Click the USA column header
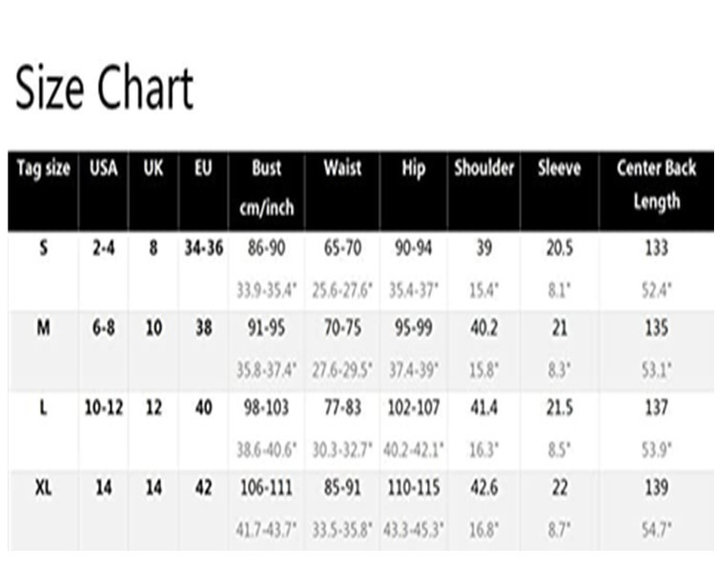 [103, 169]
